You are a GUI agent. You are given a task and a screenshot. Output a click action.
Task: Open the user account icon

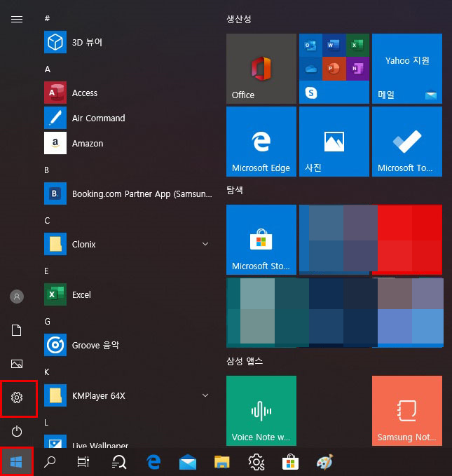[x=17, y=297]
